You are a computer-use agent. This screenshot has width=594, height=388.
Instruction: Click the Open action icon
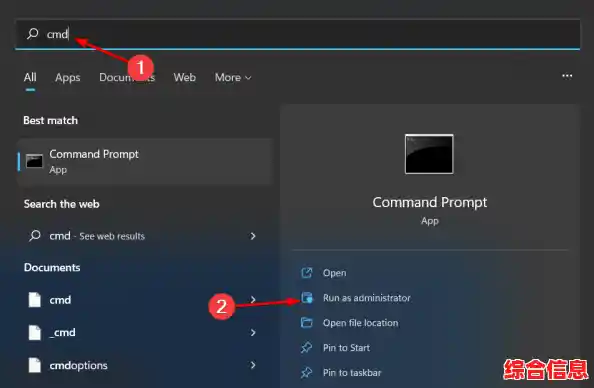tap(306, 273)
